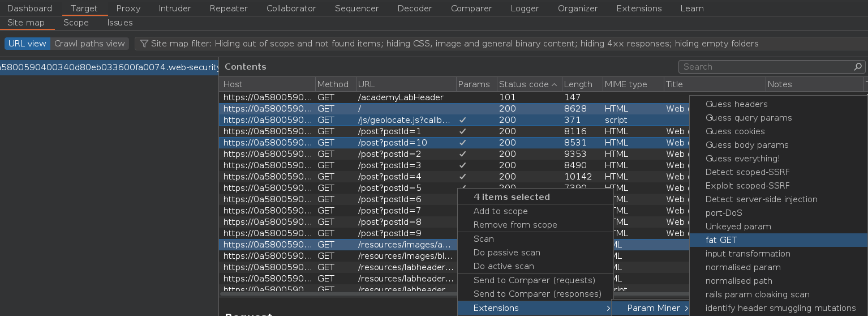The image size is (868, 316).
Task: Click the search magnifier icon in Contents
Action: click(x=858, y=67)
